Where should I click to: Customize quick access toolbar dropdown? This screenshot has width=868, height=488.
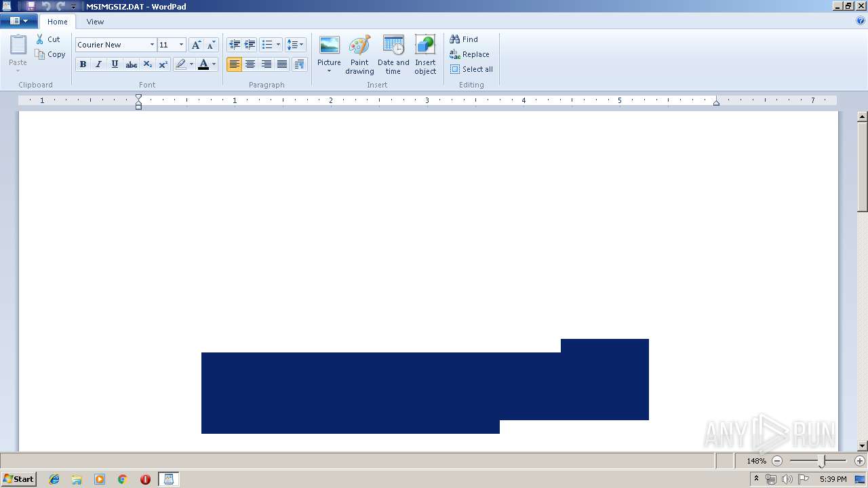[x=74, y=6]
